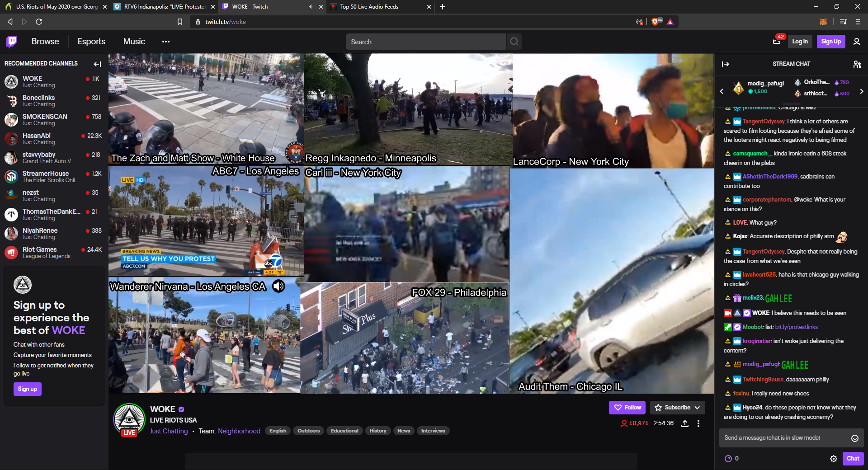Viewport: 868px width, 470px height.
Task: Click the History tag
Action: click(x=378, y=431)
